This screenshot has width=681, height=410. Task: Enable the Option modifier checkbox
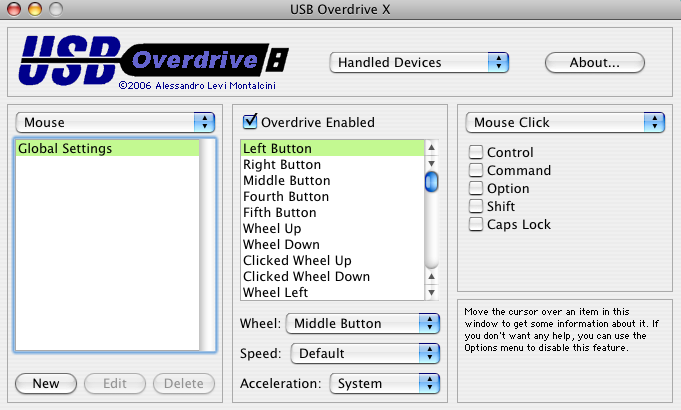pos(476,188)
